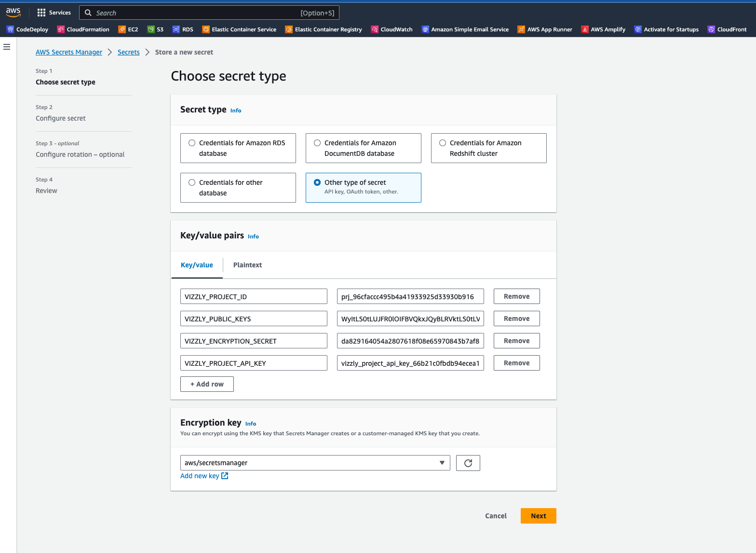The width and height of the screenshot is (756, 553).
Task: Open Info link next to Secret type
Action: (x=236, y=111)
